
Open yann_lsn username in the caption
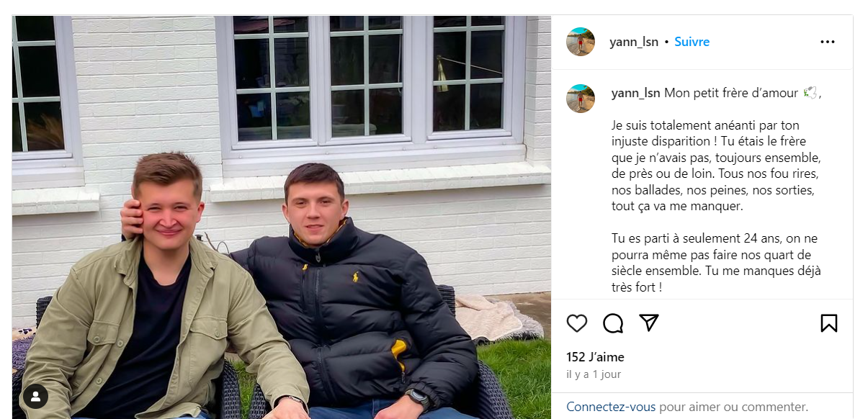(x=636, y=93)
